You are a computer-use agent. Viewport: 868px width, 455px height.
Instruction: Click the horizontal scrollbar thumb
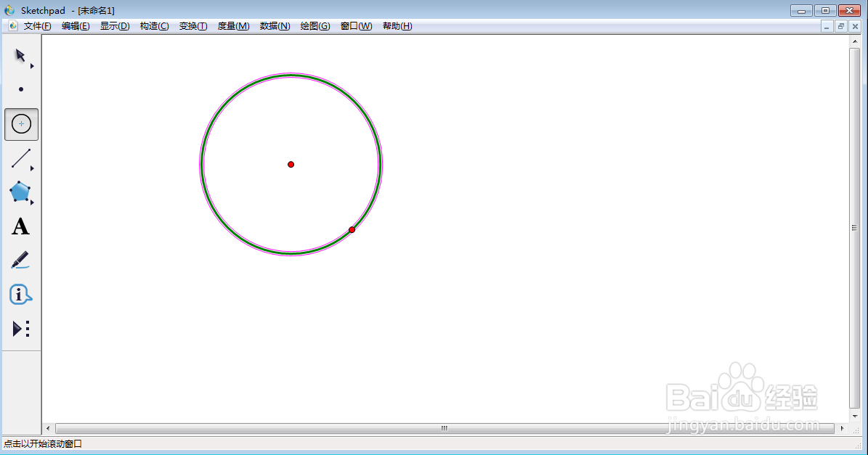(x=445, y=428)
